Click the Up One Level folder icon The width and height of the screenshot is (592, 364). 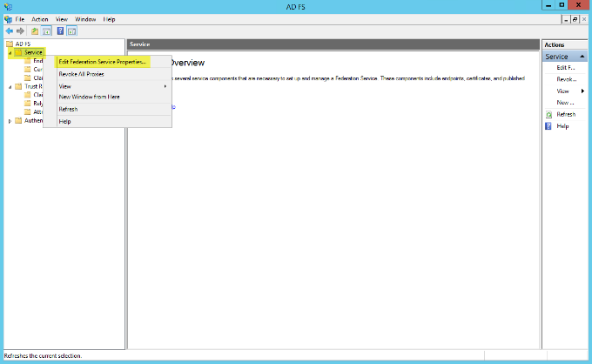click(35, 30)
